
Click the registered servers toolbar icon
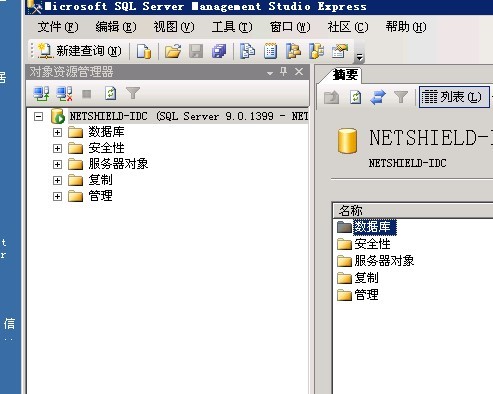248,51
